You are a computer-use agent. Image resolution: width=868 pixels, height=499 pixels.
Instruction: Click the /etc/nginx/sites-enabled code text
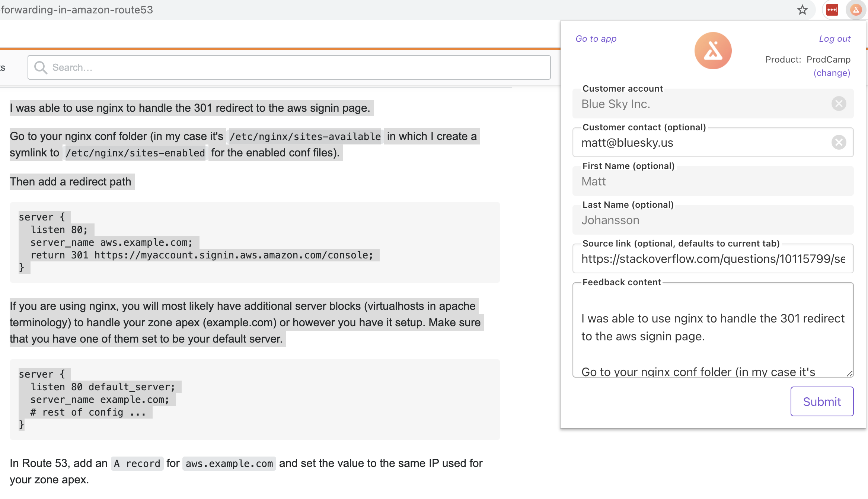pyautogui.click(x=135, y=153)
